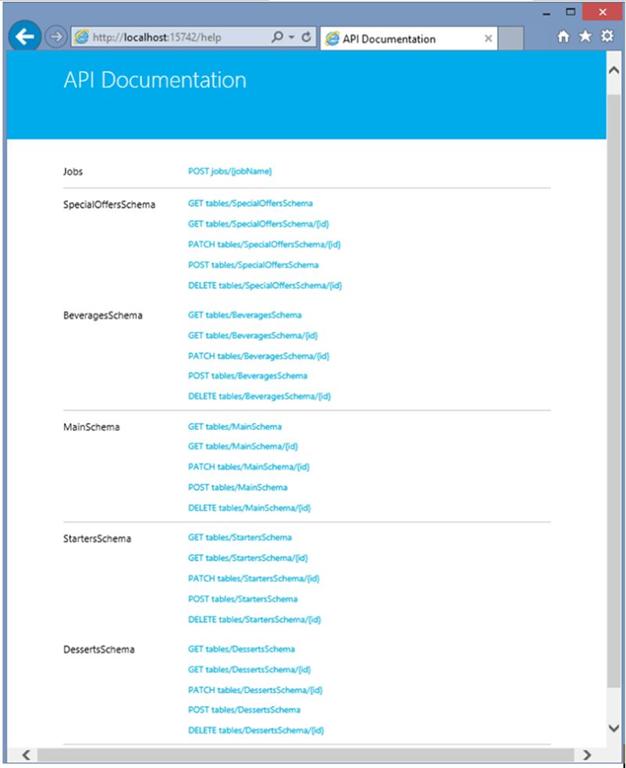Open the POST jobs/{jobName} link

230,171
